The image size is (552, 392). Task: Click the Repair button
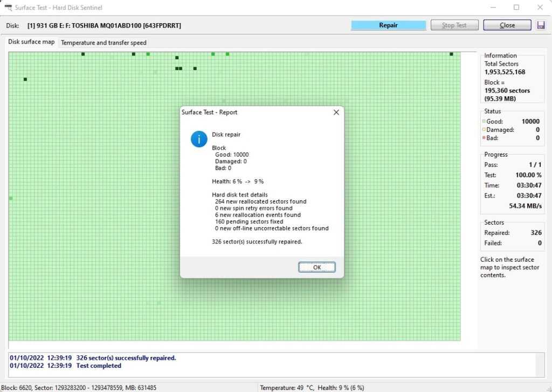(388, 25)
